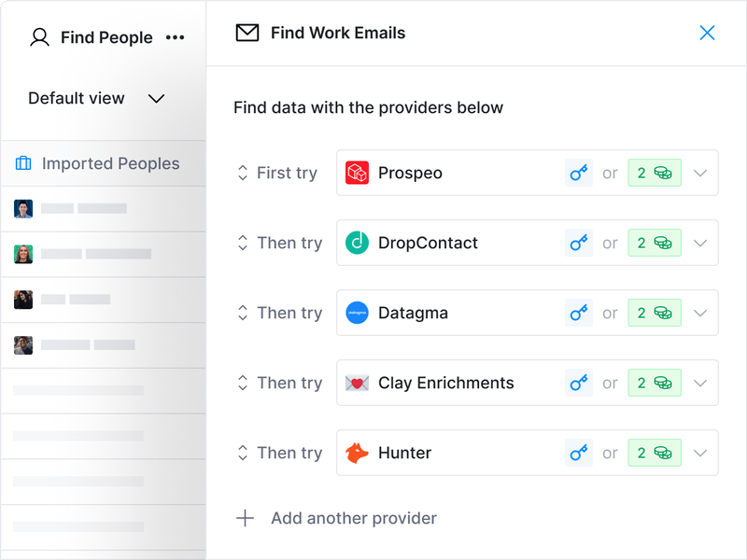Choose the 2 credits option for Clay Enrichments
This screenshot has width=747, height=560.
[655, 383]
